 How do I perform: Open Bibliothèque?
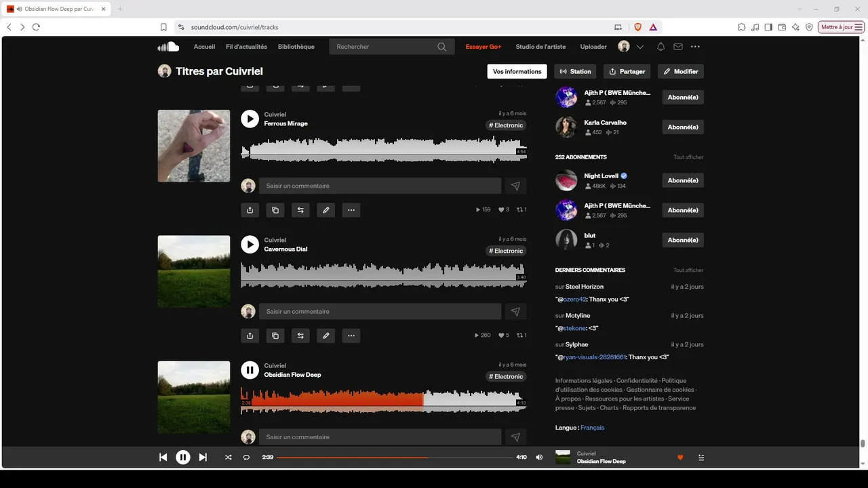(296, 47)
